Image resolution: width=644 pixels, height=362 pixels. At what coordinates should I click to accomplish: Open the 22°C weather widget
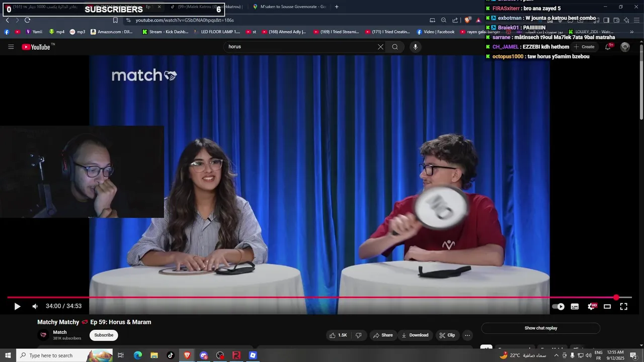(523, 355)
